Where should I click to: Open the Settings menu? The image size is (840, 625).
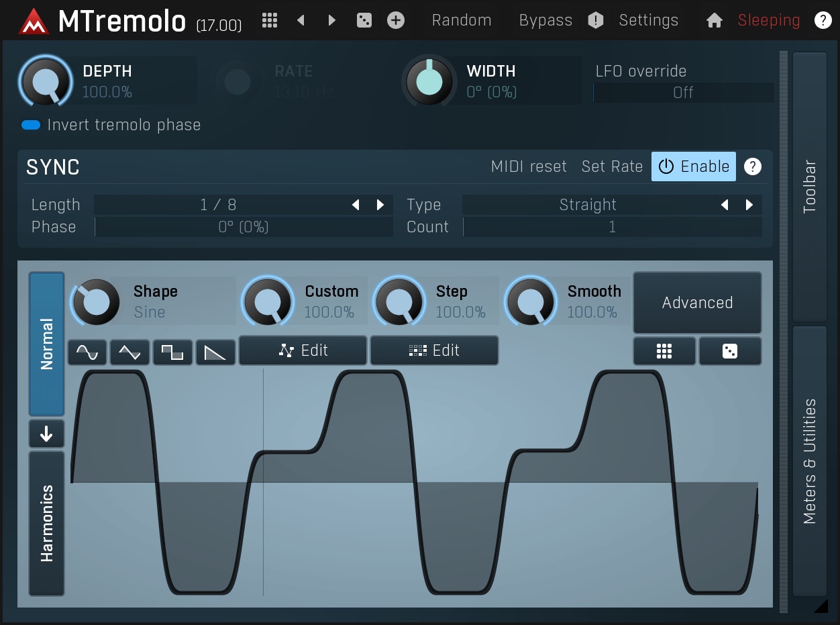(x=648, y=20)
